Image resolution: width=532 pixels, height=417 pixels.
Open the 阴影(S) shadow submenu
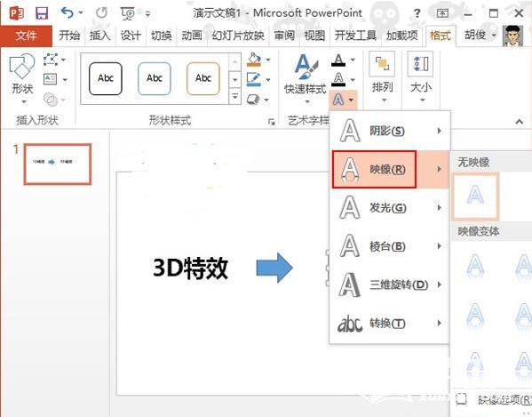[x=390, y=131]
